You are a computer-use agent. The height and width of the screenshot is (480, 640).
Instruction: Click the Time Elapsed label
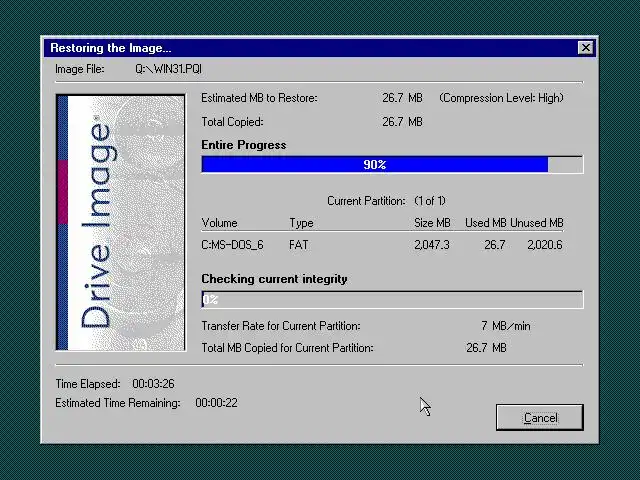coord(88,384)
